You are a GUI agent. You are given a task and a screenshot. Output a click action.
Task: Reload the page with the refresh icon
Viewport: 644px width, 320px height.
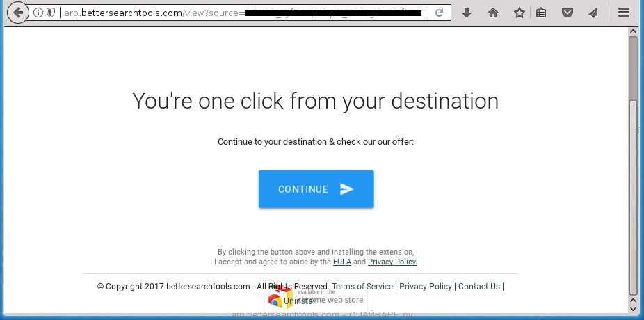tap(439, 13)
